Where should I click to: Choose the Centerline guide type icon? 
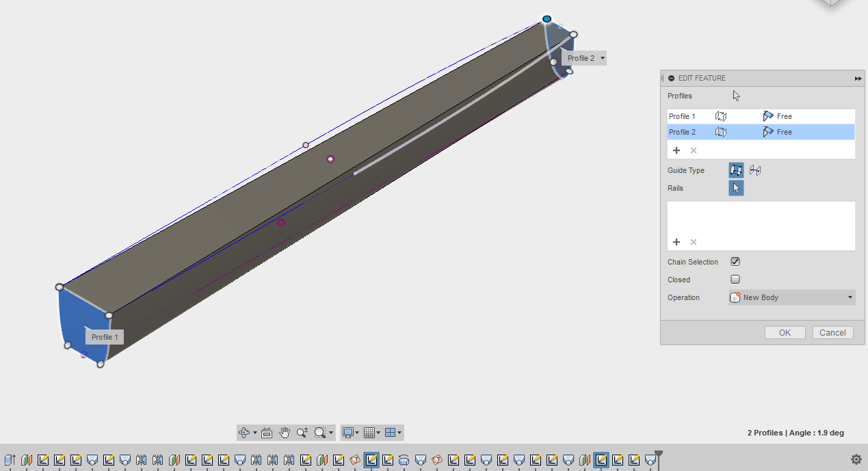point(755,170)
